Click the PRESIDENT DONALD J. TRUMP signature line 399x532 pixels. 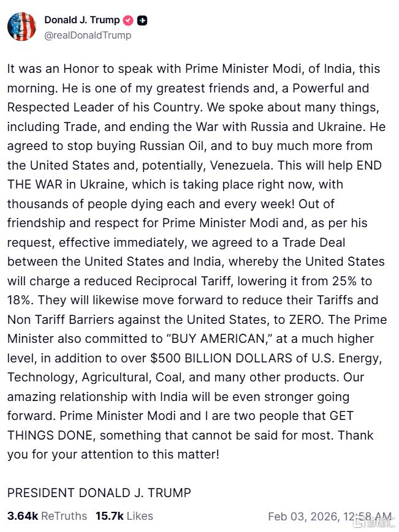click(99, 493)
